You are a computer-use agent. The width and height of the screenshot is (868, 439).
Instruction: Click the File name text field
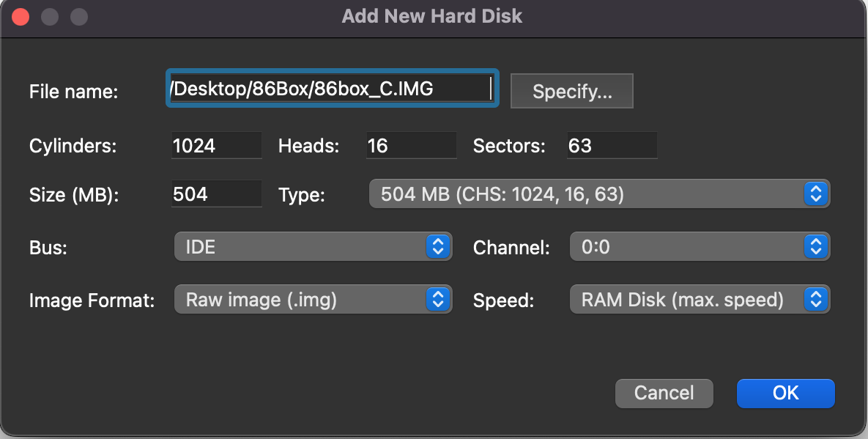pos(332,89)
